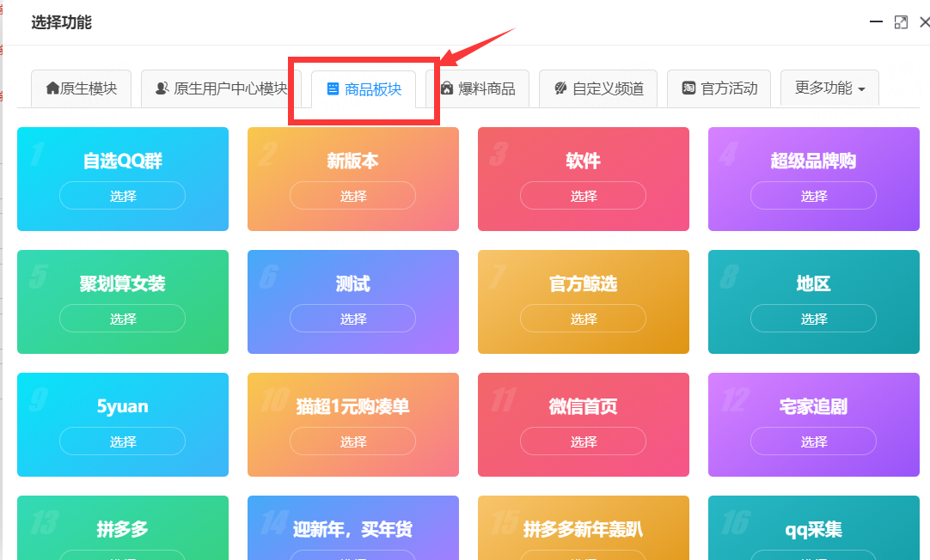Click the maximize window icon

click(x=900, y=22)
